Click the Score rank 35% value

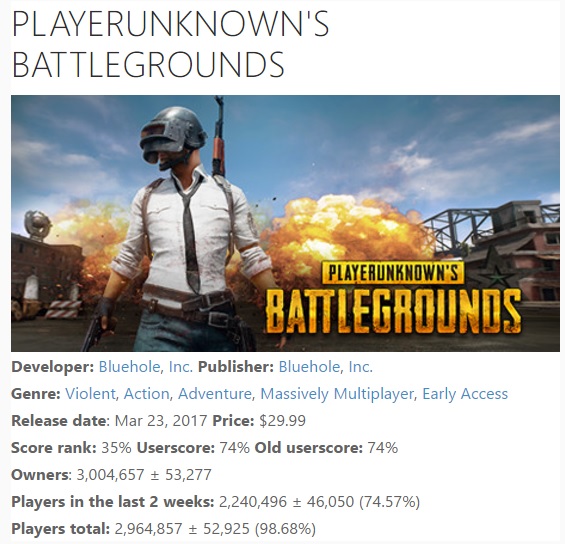coord(116,447)
